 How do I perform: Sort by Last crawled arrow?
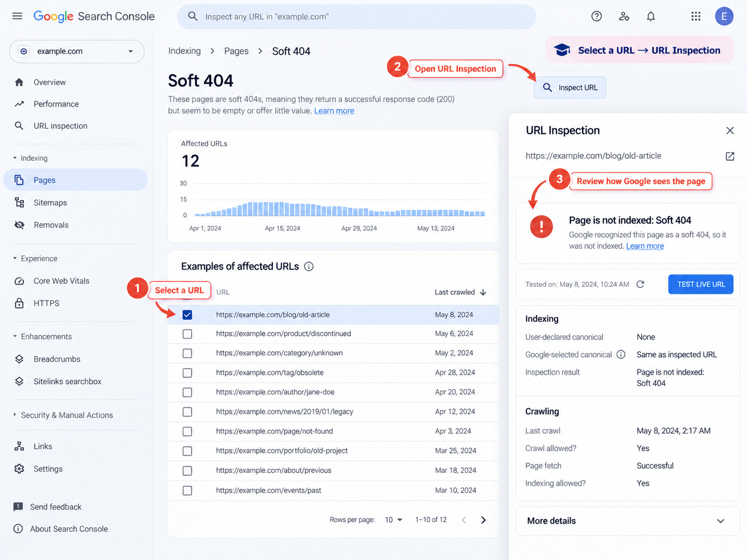pyautogui.click(x=483, y=292)
